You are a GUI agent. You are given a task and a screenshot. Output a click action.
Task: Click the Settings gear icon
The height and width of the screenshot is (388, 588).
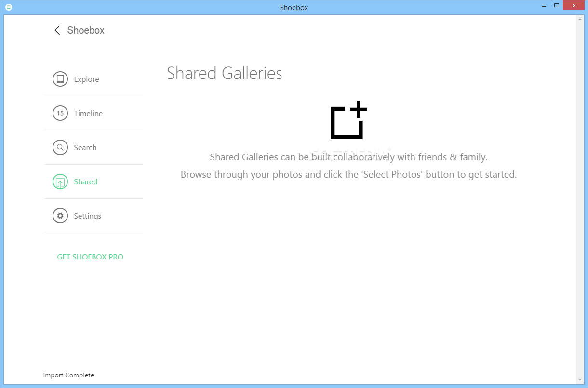click(60, 216)
